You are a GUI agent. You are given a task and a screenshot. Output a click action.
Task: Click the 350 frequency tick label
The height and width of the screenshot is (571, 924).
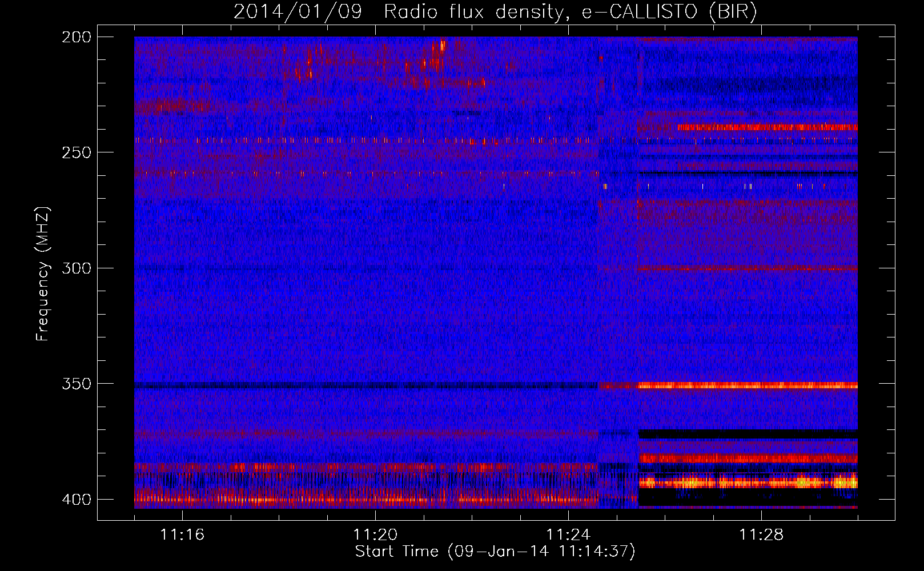click(x=76, y=384)
